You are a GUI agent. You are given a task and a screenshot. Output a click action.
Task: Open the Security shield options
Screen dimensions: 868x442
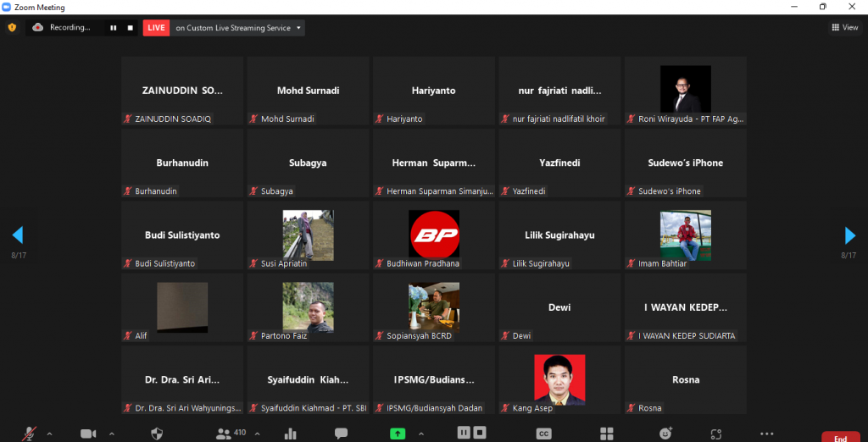coord(157,434)
